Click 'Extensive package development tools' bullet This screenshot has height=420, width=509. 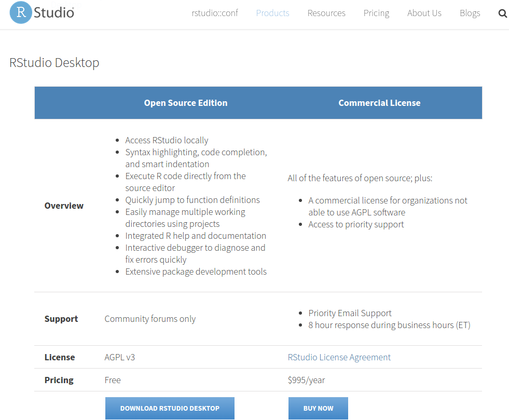click(196, 271)
